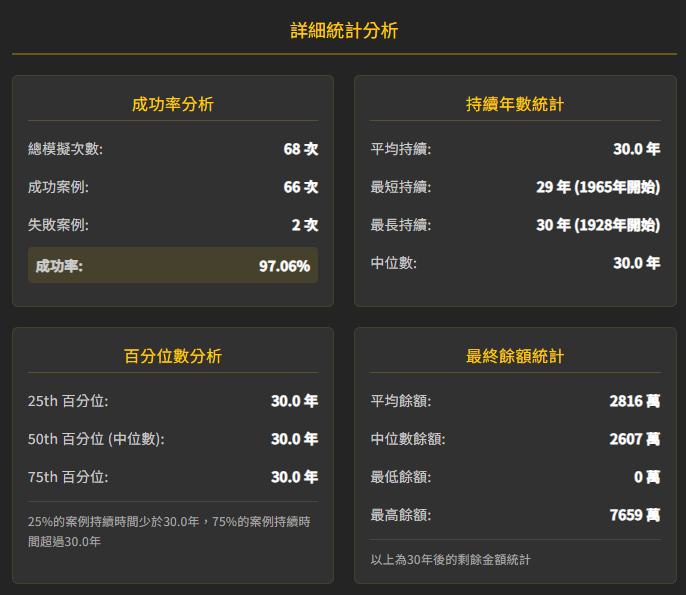Click the 中位數餘額 label
The image size is (686, 595).
click(x=408, y=439)
